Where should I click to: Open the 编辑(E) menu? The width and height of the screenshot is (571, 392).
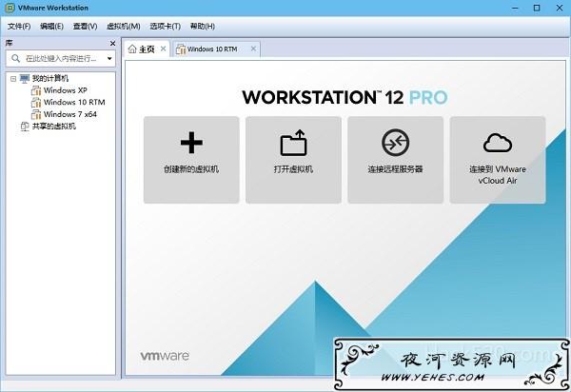point(51,27)
